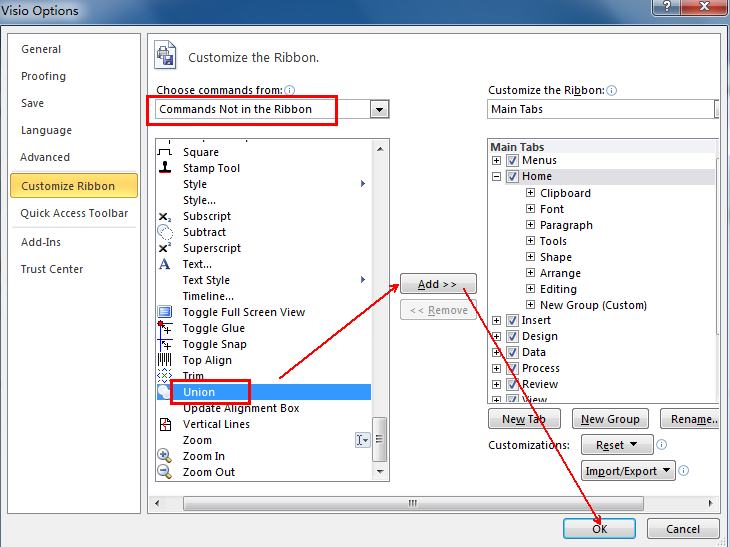Open the Add-Ins options page

pyautogui.click(x=41, y=242)
